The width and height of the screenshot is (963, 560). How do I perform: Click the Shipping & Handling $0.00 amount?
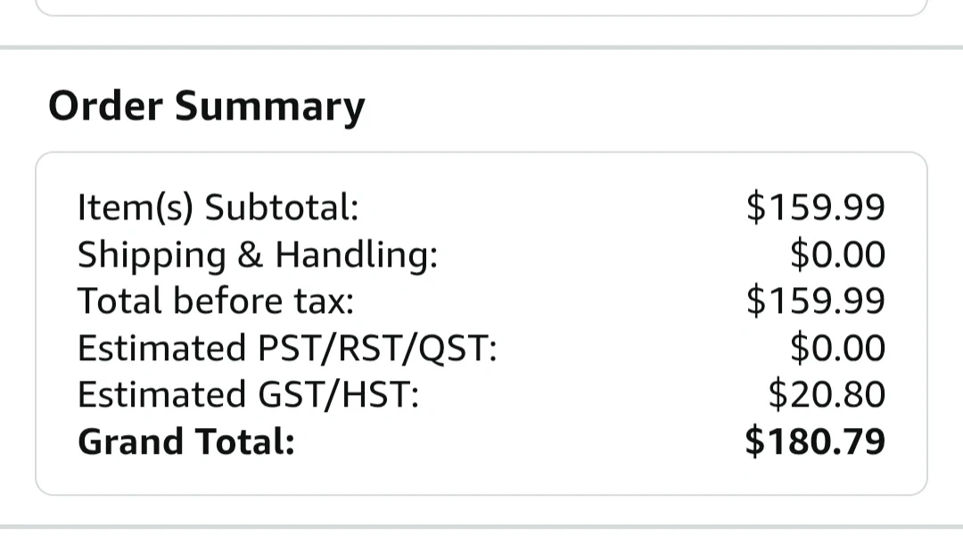(837, 255)
